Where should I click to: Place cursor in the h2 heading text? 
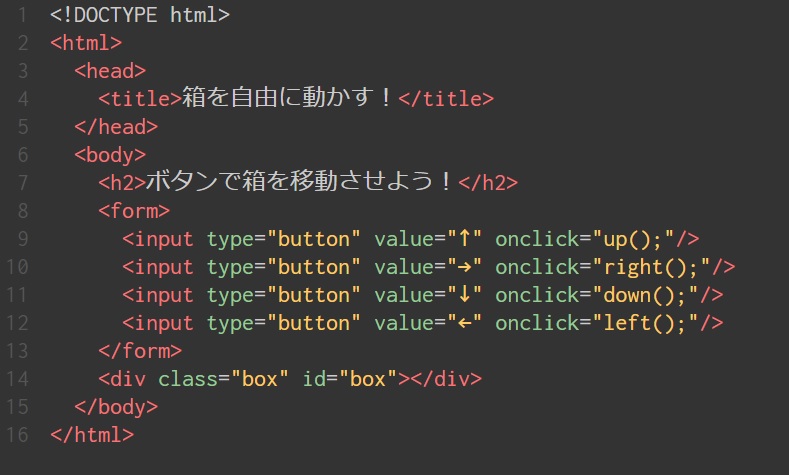[x=301, y=182]
